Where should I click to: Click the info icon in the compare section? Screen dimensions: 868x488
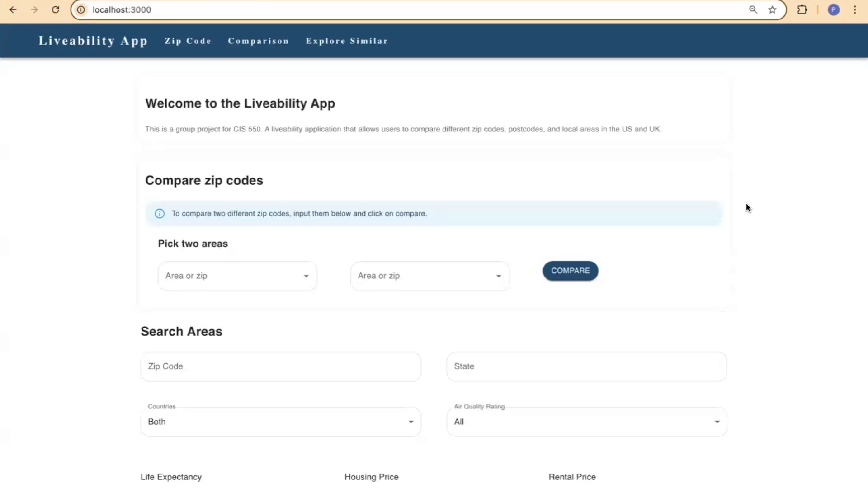point(159,213)
